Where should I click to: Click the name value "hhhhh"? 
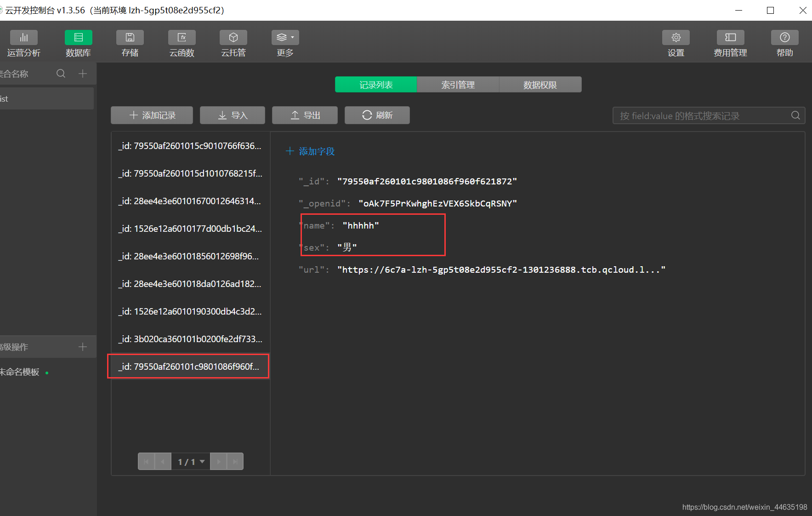361,226
